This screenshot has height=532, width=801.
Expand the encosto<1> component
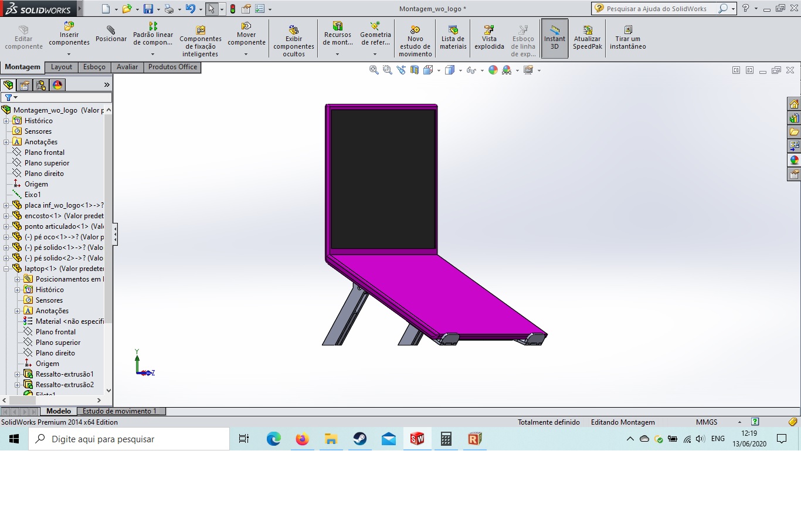[x=6, y=216]
